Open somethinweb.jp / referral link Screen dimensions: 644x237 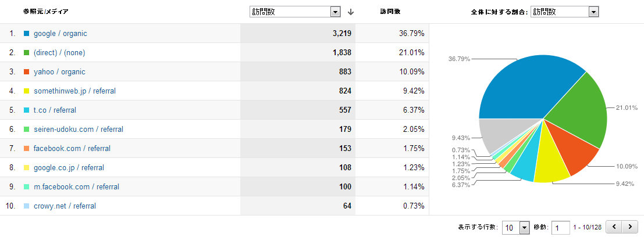pyautogui.click(x=76, y=91)
